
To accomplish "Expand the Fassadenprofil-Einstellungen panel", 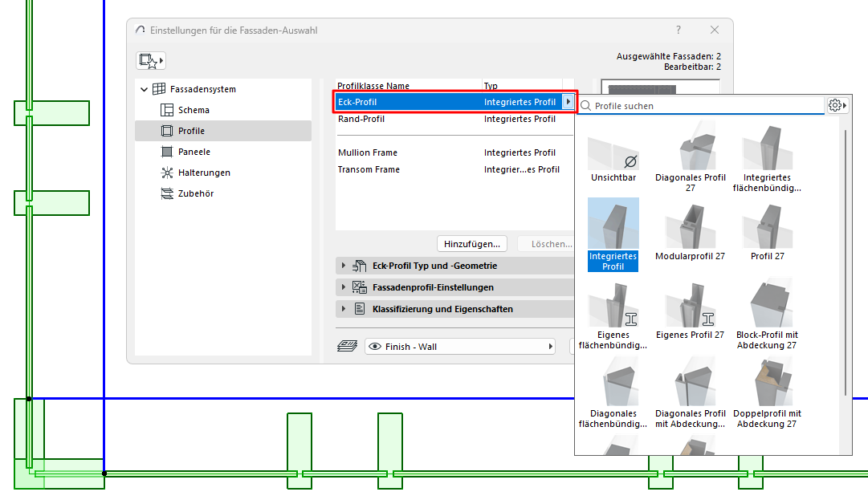I will click(x=344, y=287).
